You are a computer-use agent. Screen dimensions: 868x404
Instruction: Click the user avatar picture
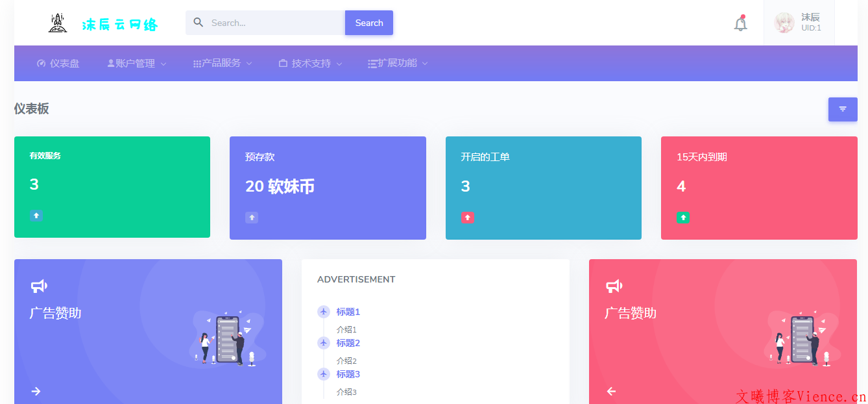[x=784, y=23]
